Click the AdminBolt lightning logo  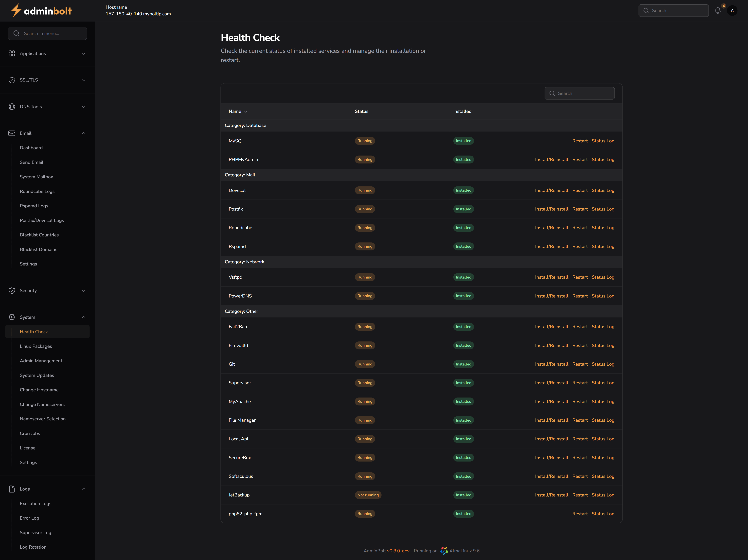pos(16,10)
